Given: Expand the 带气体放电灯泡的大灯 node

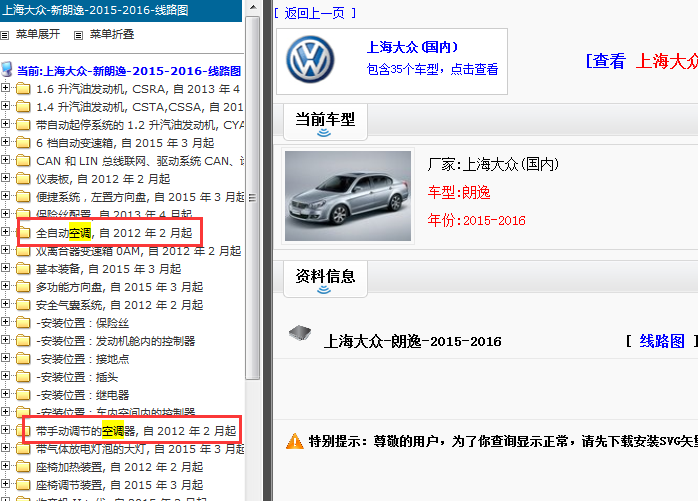Looking at the screenshot, I should tap(5, 448).
